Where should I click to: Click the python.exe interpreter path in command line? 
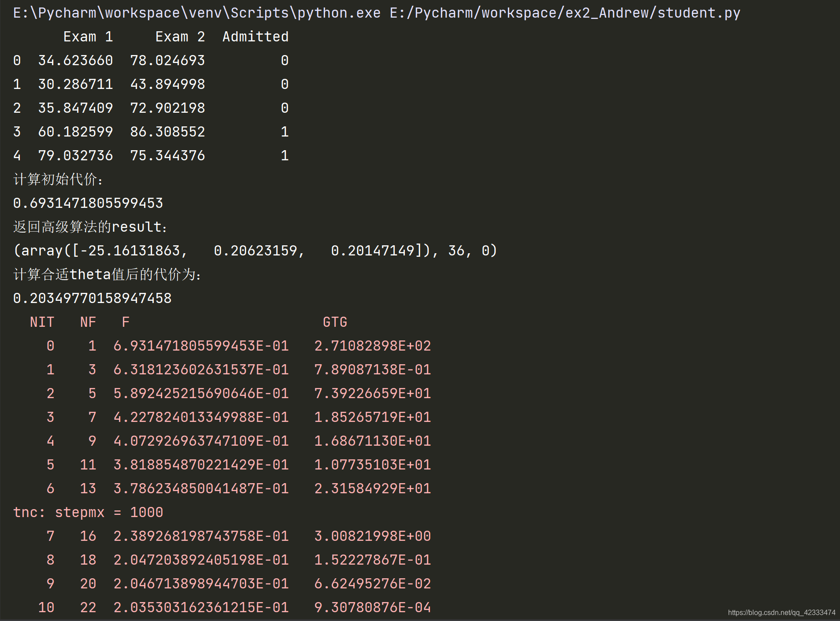click(197, 13)
